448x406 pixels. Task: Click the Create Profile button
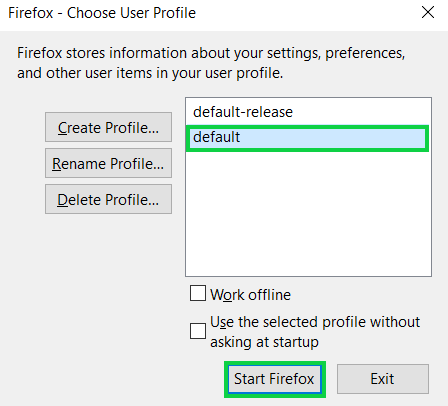click(x=108, y=127)
